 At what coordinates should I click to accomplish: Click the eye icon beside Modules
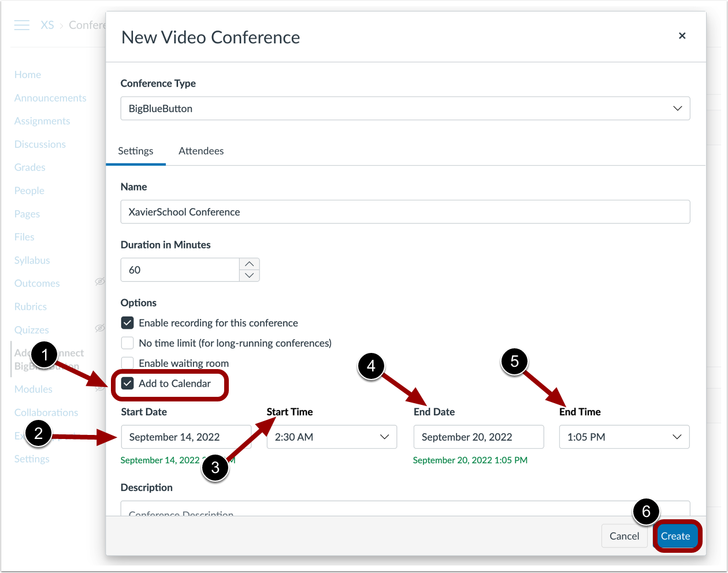[x=100, y=388]
